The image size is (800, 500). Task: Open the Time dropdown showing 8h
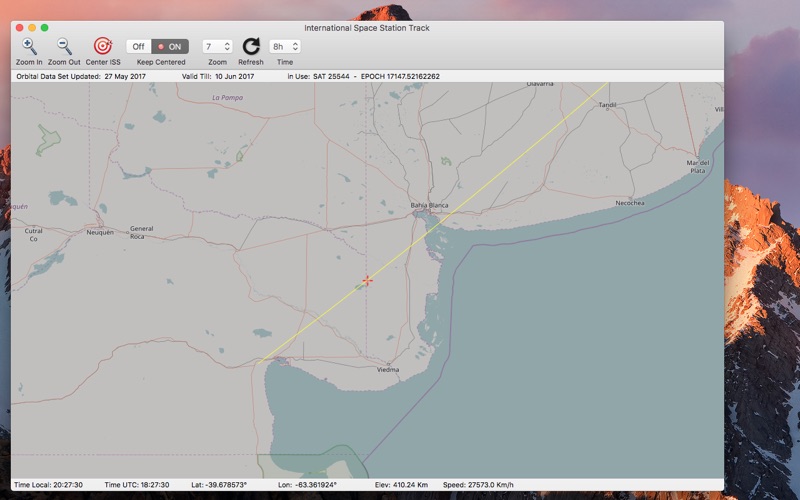[x=284, y=46]
